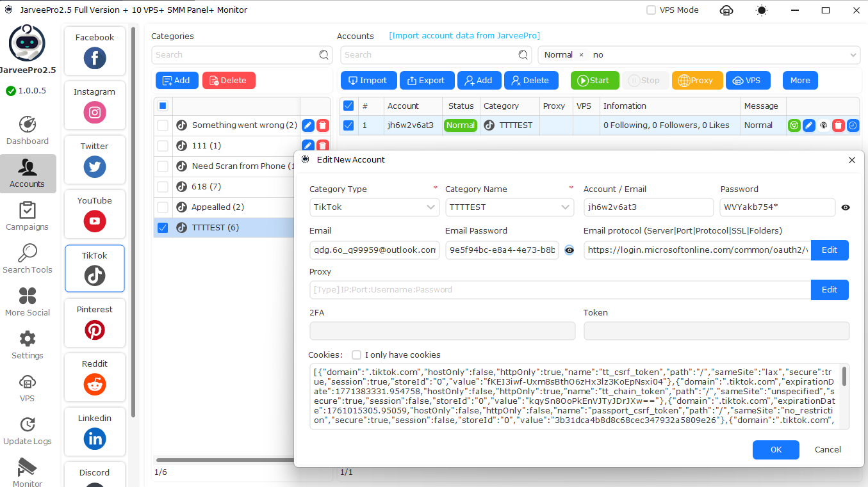
Task: Open browser for account jh6w2v6at3
Action: pos(794,125)
